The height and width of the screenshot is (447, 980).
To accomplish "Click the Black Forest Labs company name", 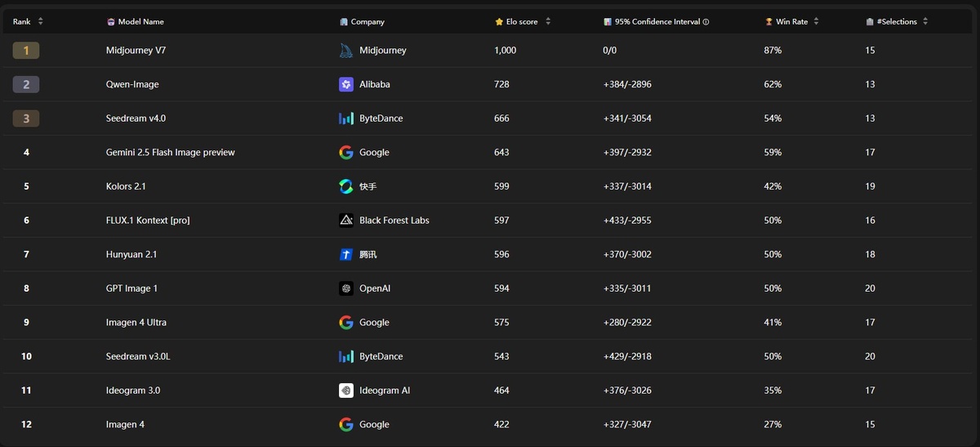I will (394, 221).
